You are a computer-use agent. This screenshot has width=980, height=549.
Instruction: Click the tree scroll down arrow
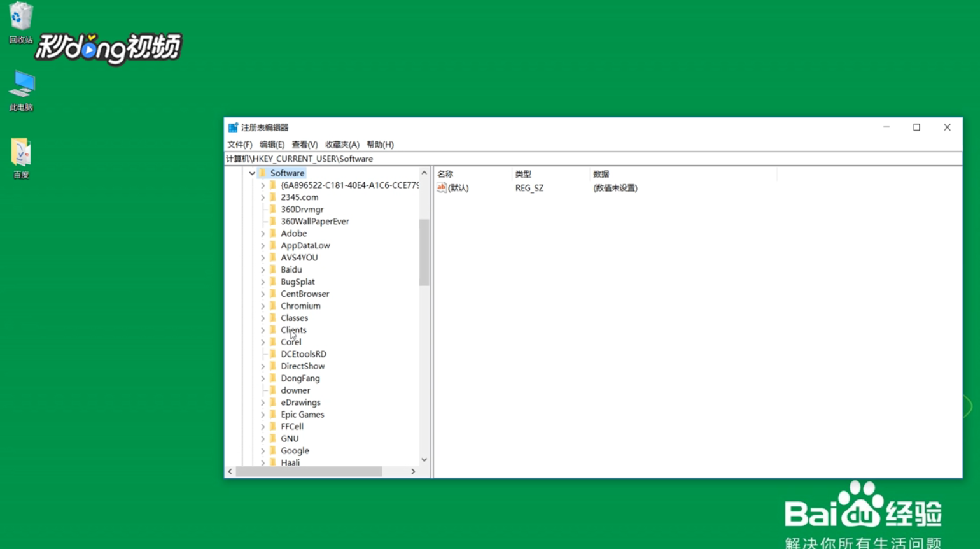coord(424,460)
